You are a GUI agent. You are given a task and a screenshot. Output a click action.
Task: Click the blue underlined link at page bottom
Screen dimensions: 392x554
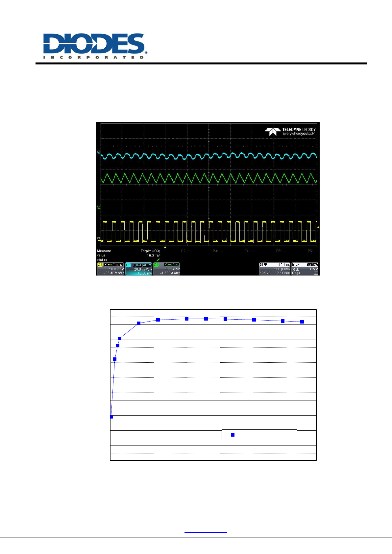tap(206, 532)
